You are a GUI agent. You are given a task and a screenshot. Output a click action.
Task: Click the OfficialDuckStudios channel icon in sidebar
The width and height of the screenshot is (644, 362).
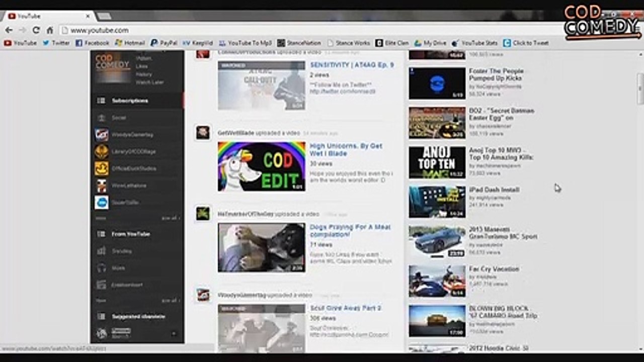(x=102, y=168)
